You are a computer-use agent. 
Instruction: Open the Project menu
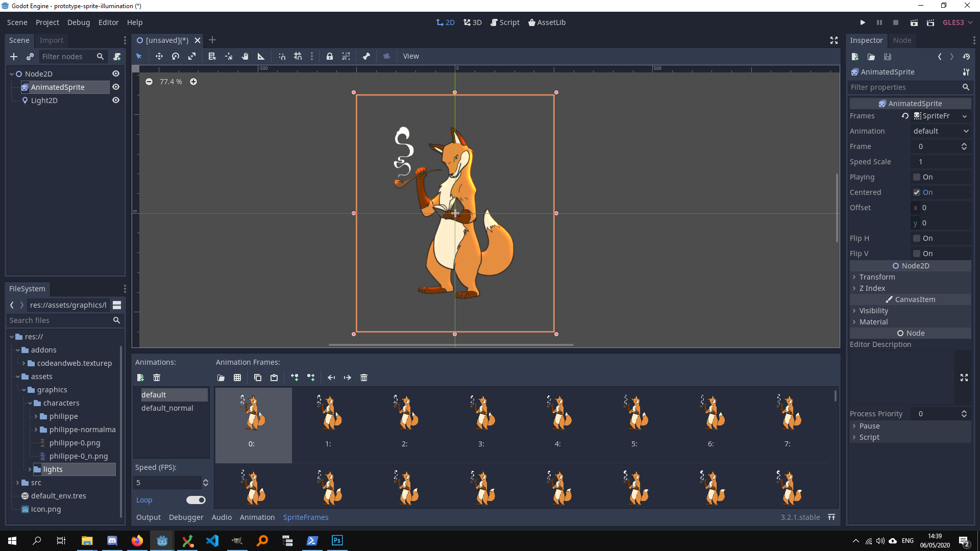pyautogui.click(x=47, y=22)
